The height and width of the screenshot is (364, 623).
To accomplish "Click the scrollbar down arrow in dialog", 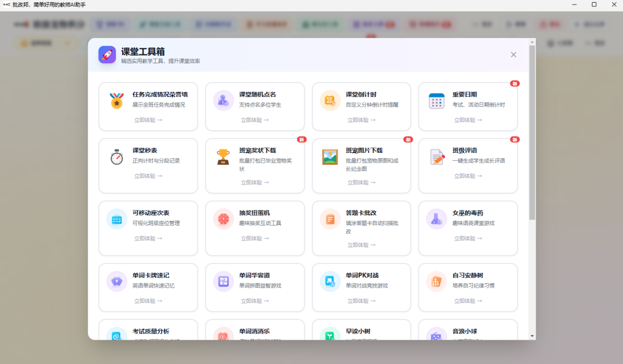I will pyautogui.click(x=532, y=336).
